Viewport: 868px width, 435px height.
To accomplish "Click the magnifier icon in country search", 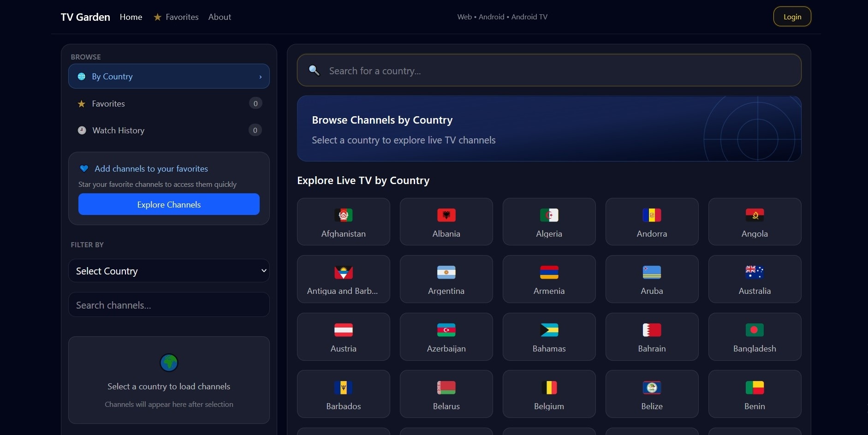I will point(314,70).
